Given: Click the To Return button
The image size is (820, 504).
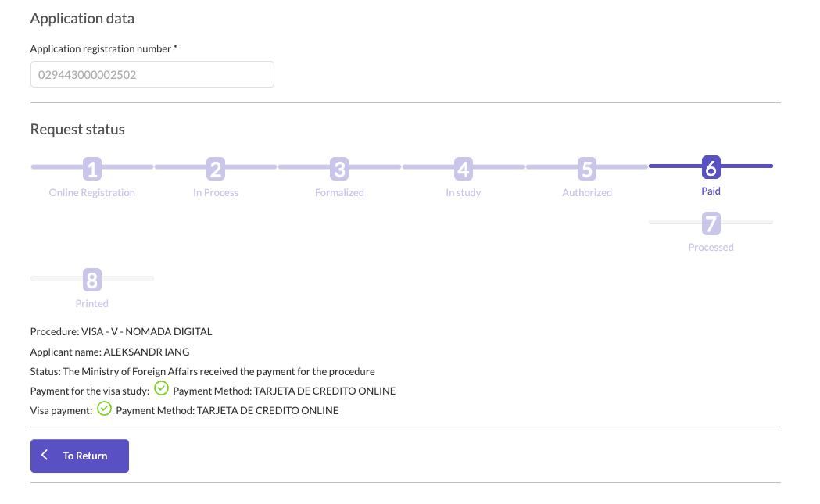Looking at the screenshot, I should click(x=80, y=456).
